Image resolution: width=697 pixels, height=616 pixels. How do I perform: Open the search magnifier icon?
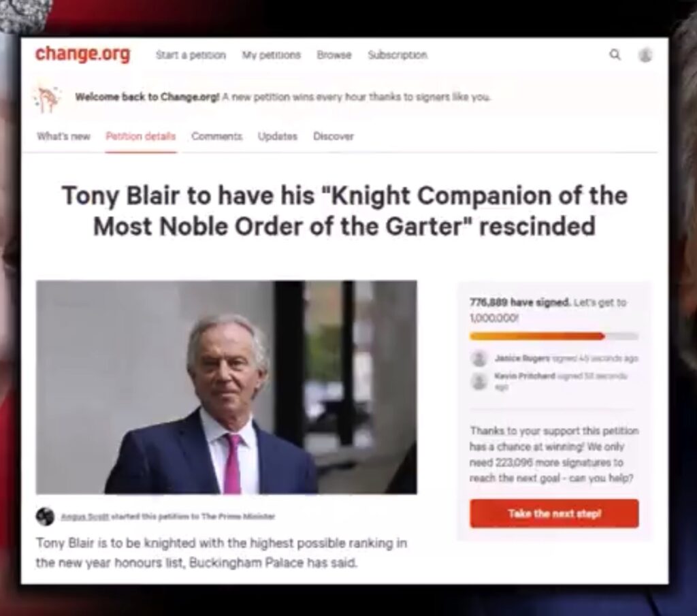coord(615,54)
